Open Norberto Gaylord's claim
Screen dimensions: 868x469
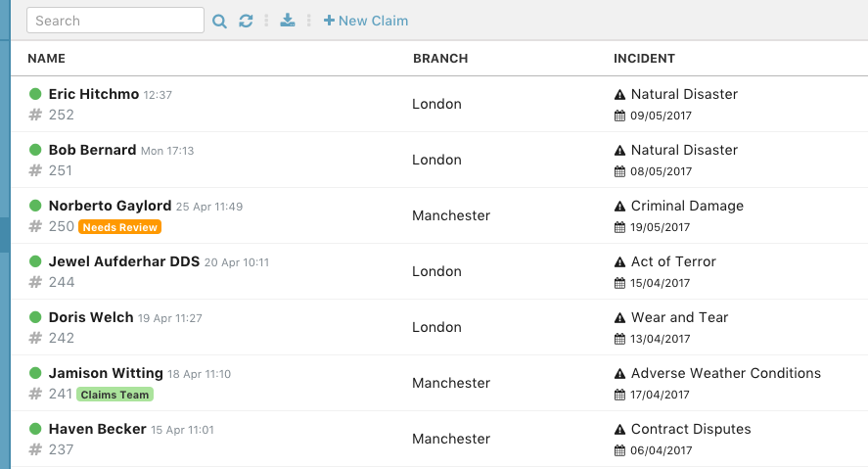[x=111, y=206]
